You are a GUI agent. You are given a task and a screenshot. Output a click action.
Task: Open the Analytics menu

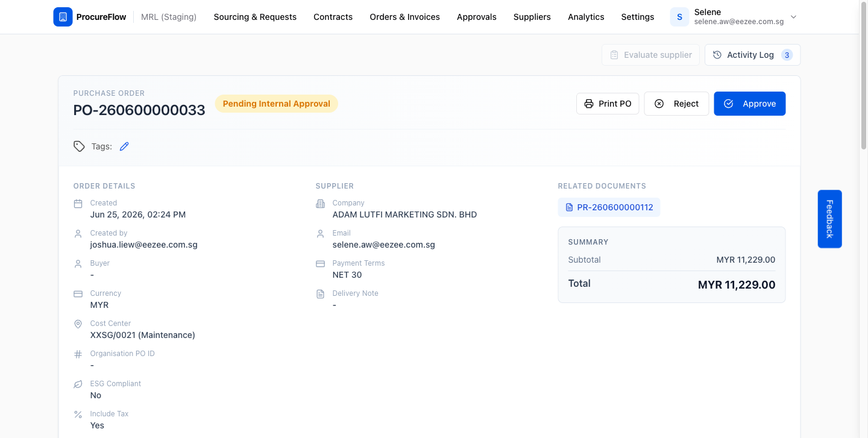(x=586, y=17)
